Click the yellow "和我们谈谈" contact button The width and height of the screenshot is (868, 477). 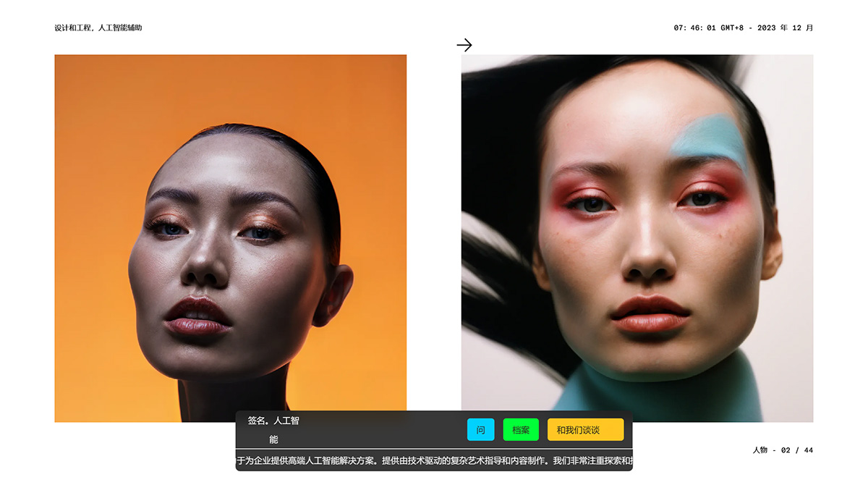tap(587, 429)
